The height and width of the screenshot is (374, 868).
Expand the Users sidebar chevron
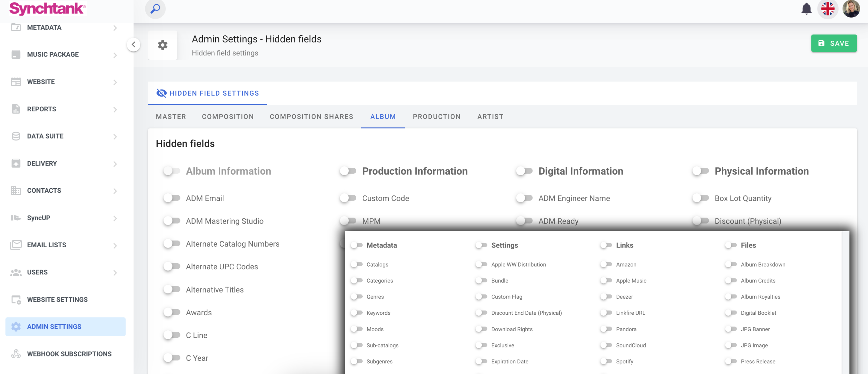click(x=115, y=273)
